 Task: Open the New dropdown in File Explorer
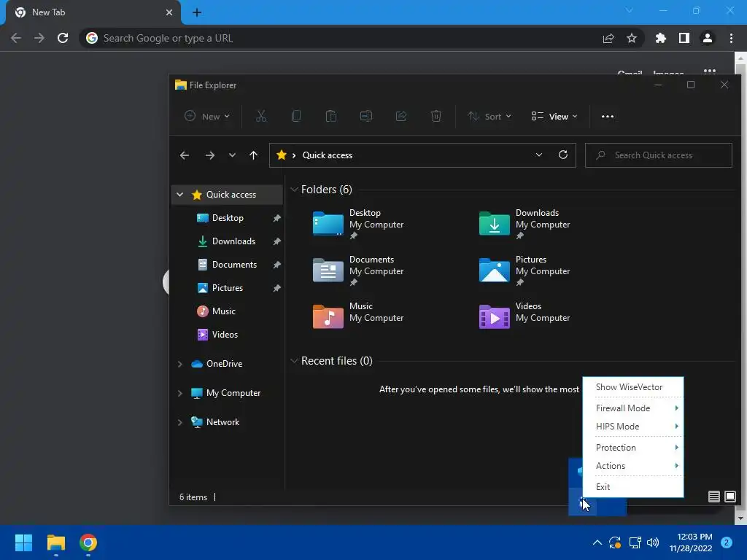pyautogui.click(x=207, y=116)
